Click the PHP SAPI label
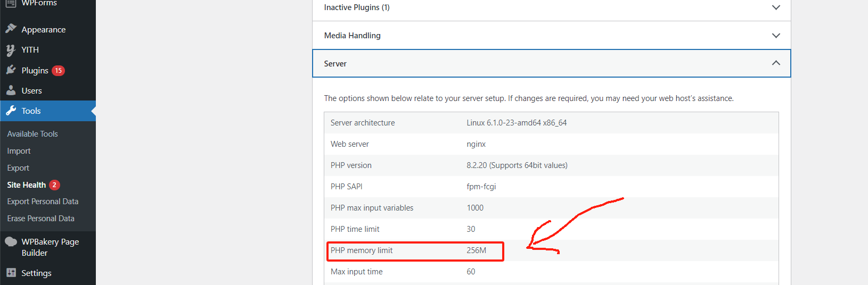 [346, 187]
